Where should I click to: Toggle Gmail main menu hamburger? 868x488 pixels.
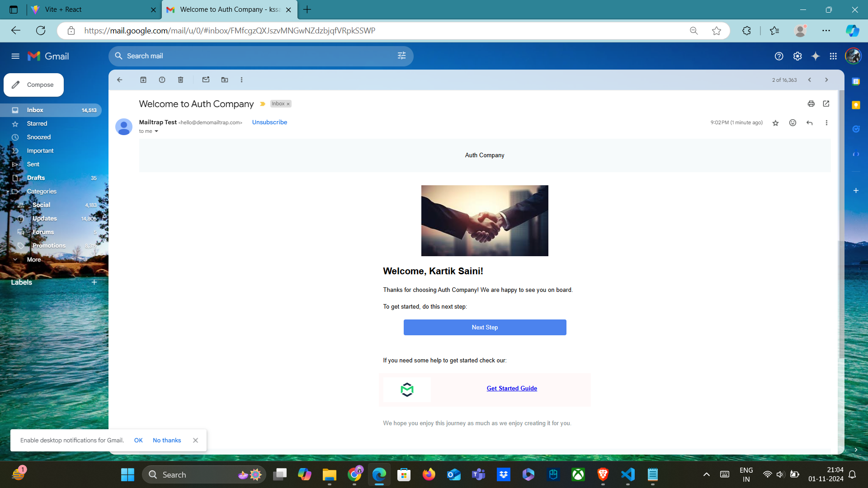tap(15, 56)
